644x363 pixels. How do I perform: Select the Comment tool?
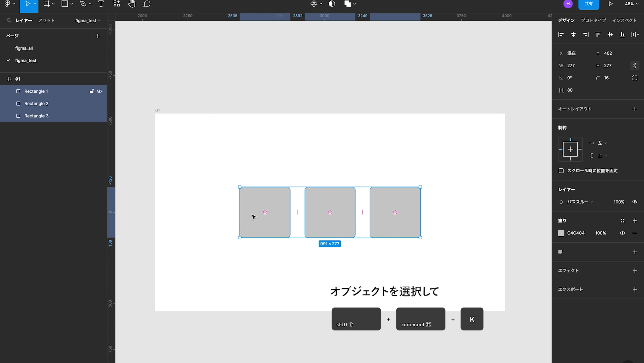click(x=147, y=4)
